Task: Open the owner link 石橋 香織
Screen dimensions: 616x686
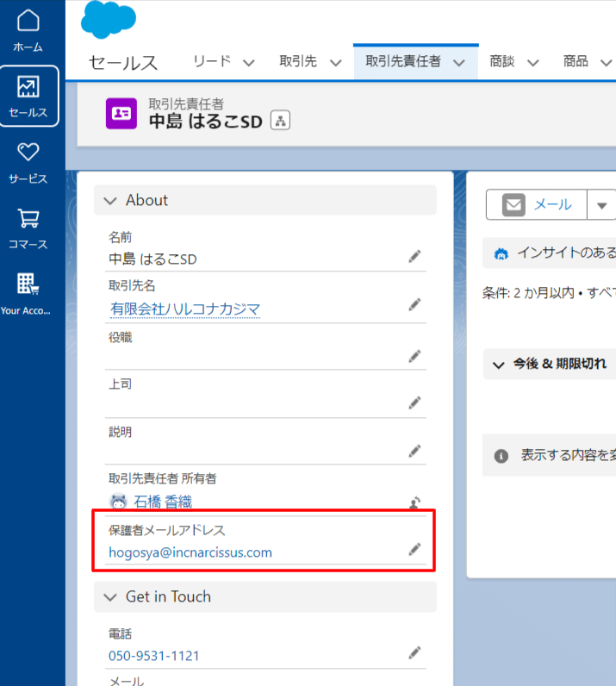Action: pos(163,502)
